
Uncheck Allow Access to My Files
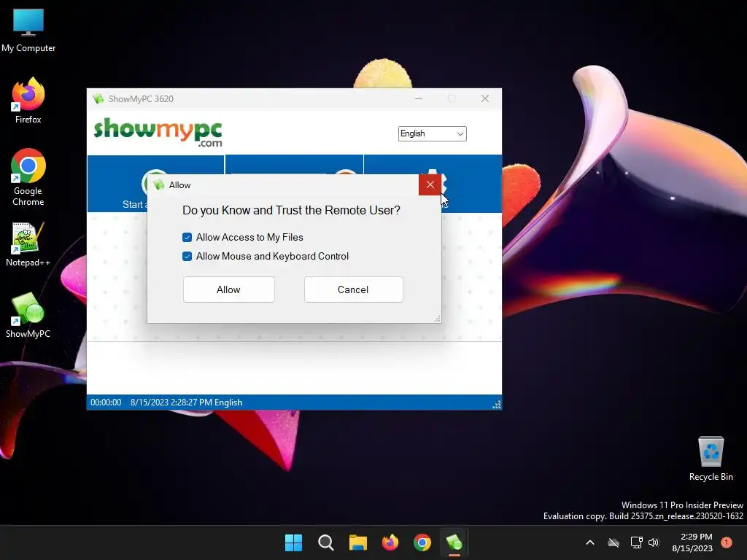[187, 237]
